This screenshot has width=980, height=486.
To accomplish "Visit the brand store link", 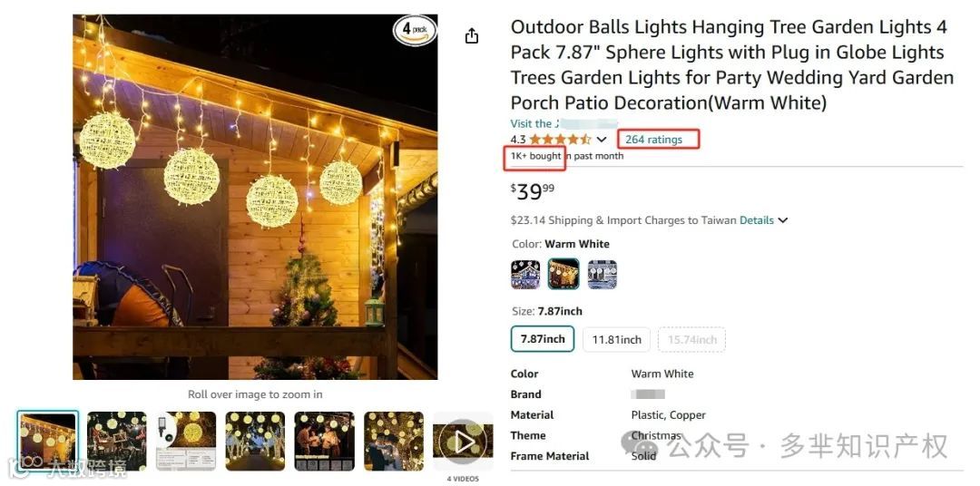I will pyautogui.click(x=563, y=123).
